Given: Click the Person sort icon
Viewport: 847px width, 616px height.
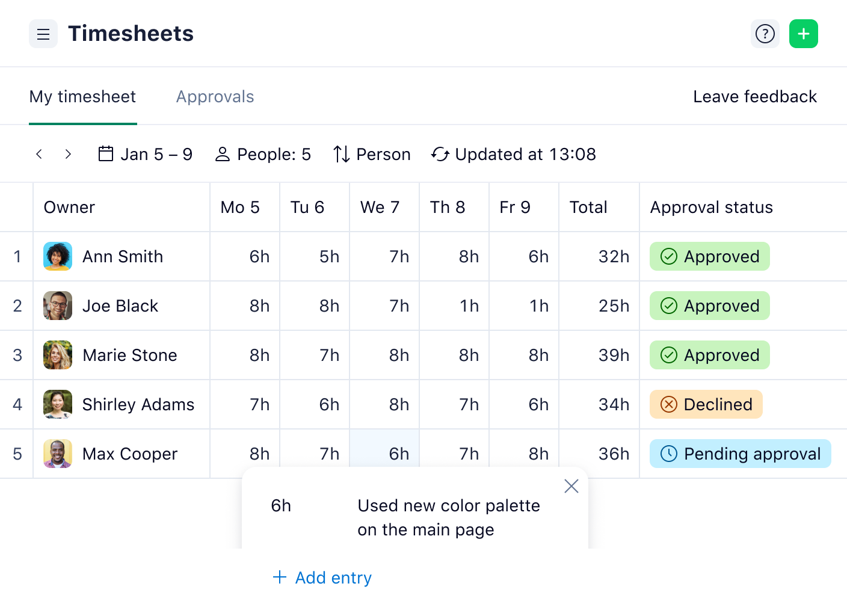Looking at the screenshot, I should 340,154.
